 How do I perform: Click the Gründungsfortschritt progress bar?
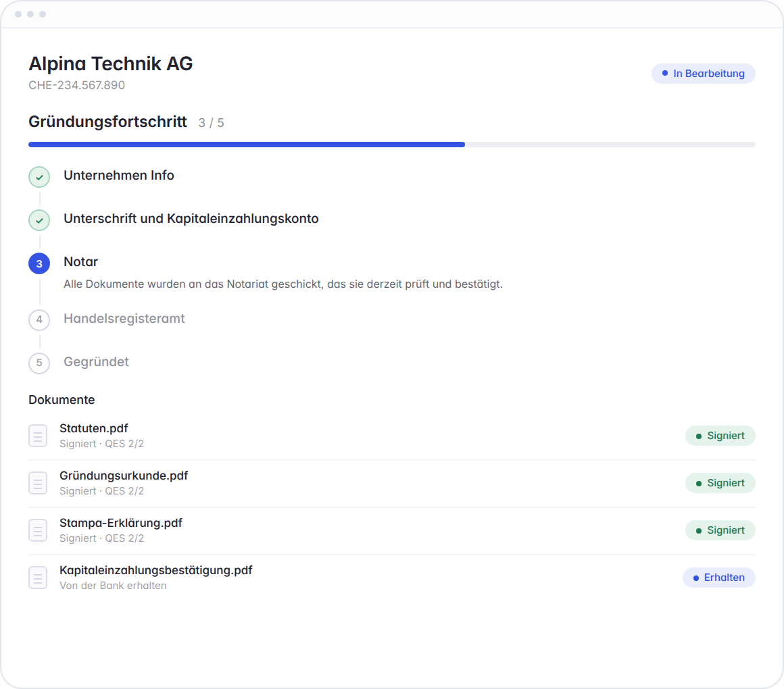click(x=391, y=145)
